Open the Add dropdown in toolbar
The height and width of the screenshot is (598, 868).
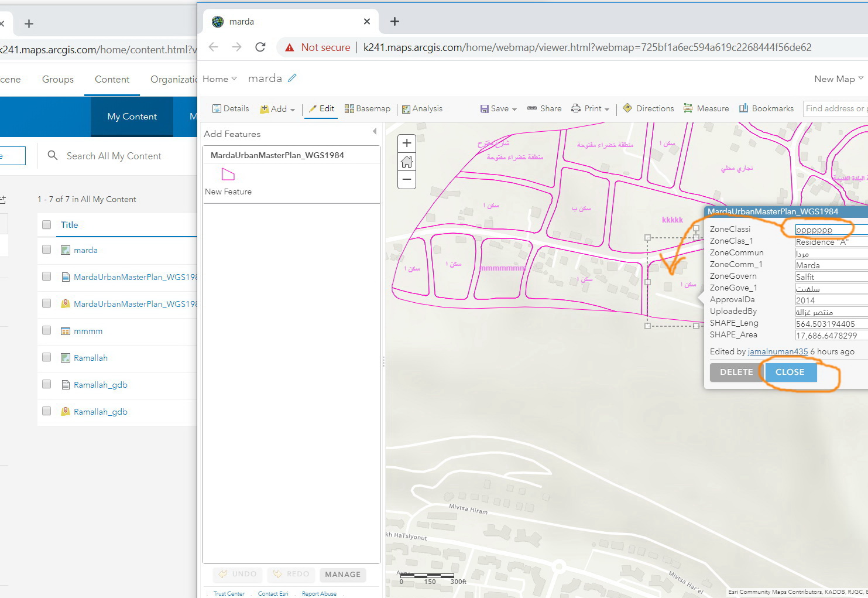pos(277,109)
